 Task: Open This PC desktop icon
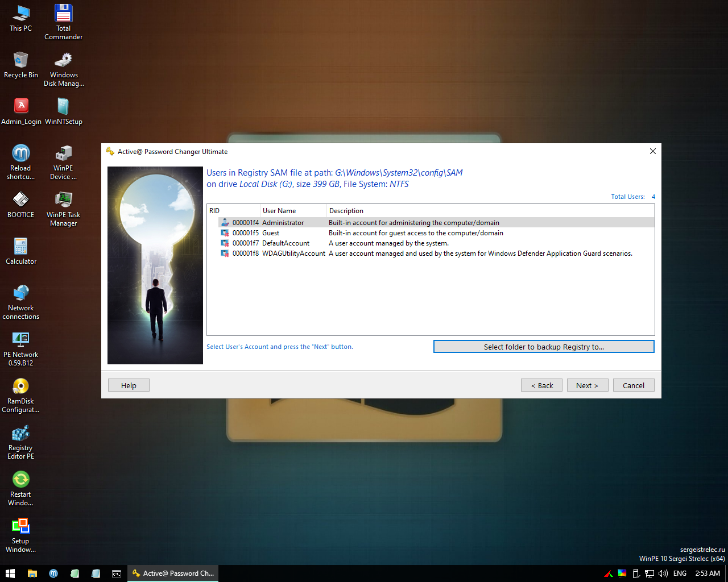pyautogui.click(x=21, y=18)
